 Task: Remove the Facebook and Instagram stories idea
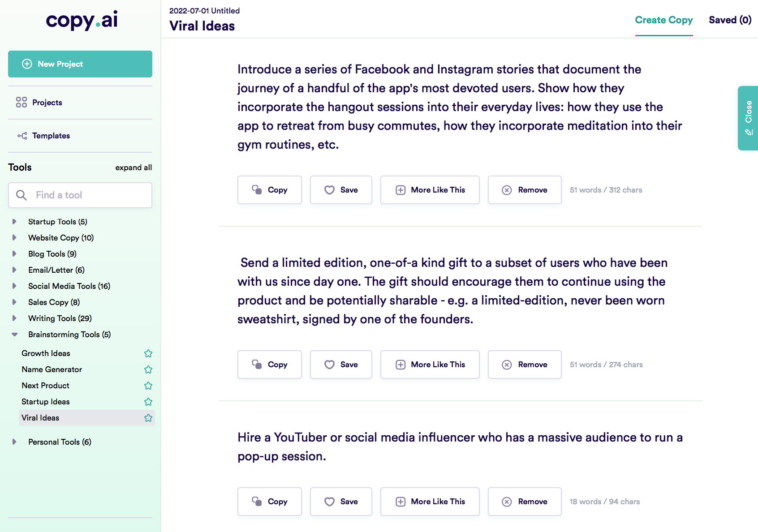(x=524, y=190)
